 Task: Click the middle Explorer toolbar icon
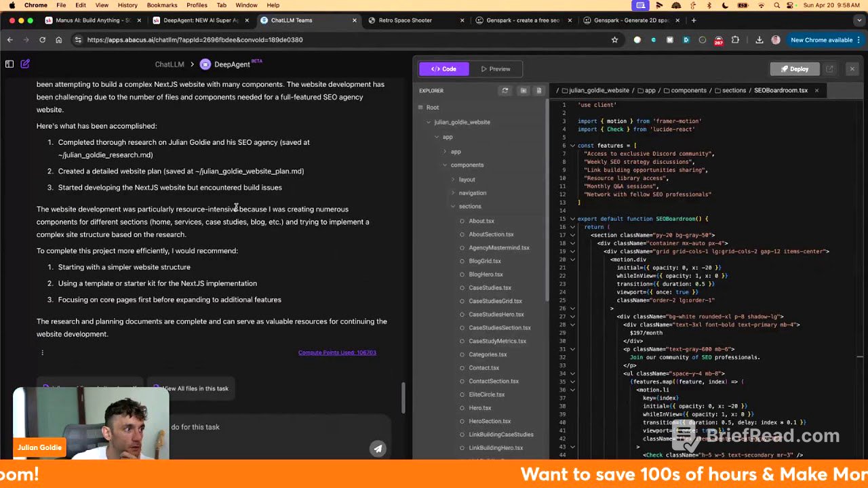[523, 90]
